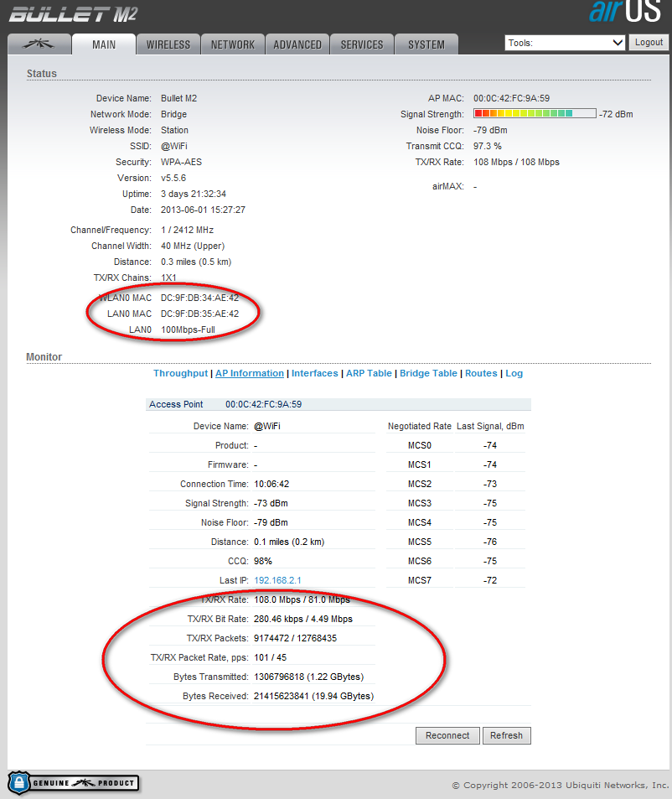Click the TX/RX Packets value 9174472 / 12768435
The image size is (672, 799).
pos(295,638)
